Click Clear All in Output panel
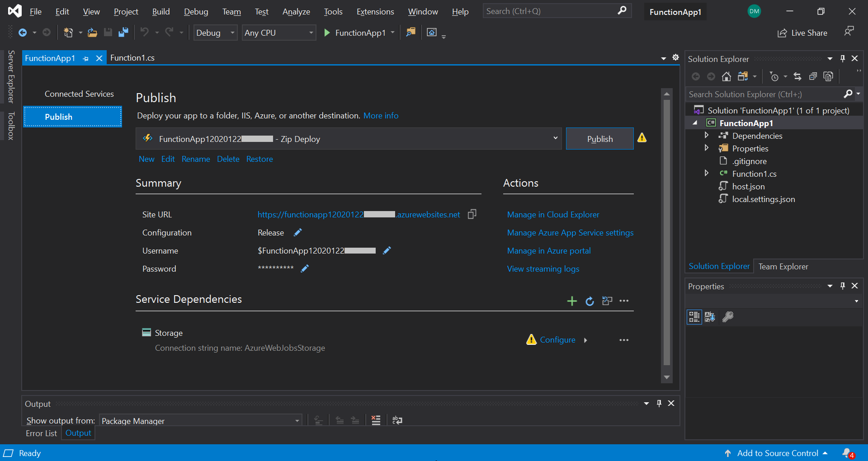Image resolution: width=868 pixels, height=461 pixels. tap(376, 420)
